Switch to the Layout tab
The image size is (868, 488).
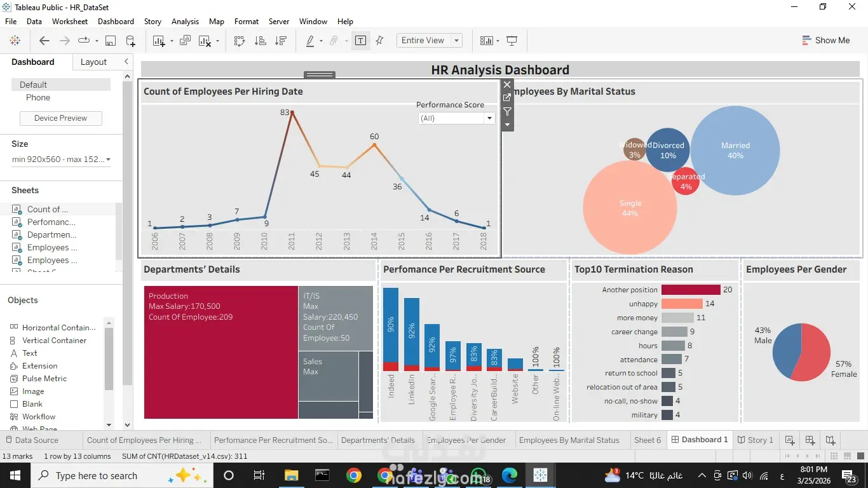pyautogui.click(x=93, y=62)
